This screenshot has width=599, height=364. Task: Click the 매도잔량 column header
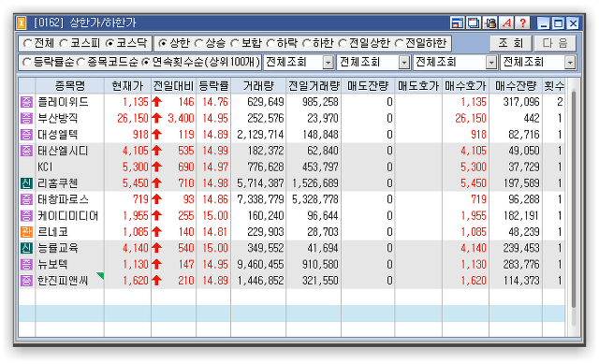[x=368, y=86]
